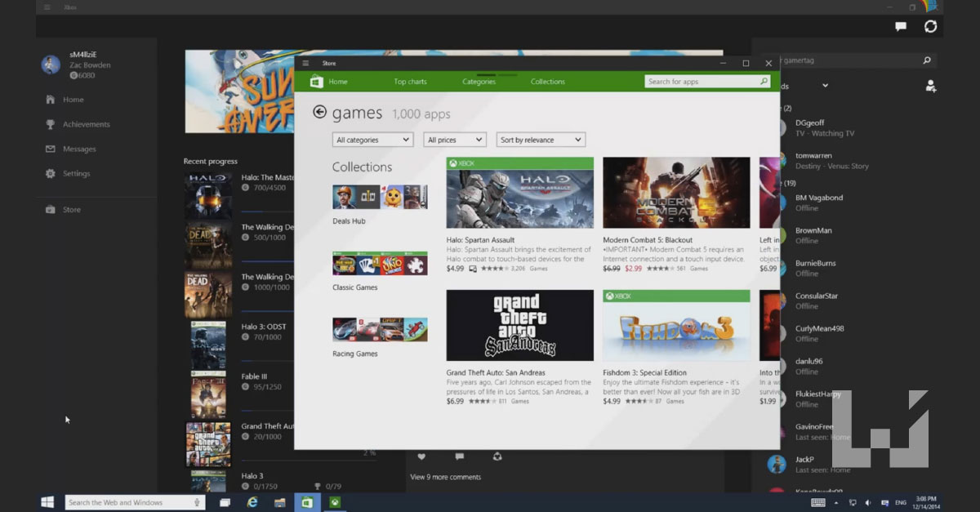Like the activity post with the heart icon
Image resolution: width=980 pixels, height=512 pixels.
421,456
